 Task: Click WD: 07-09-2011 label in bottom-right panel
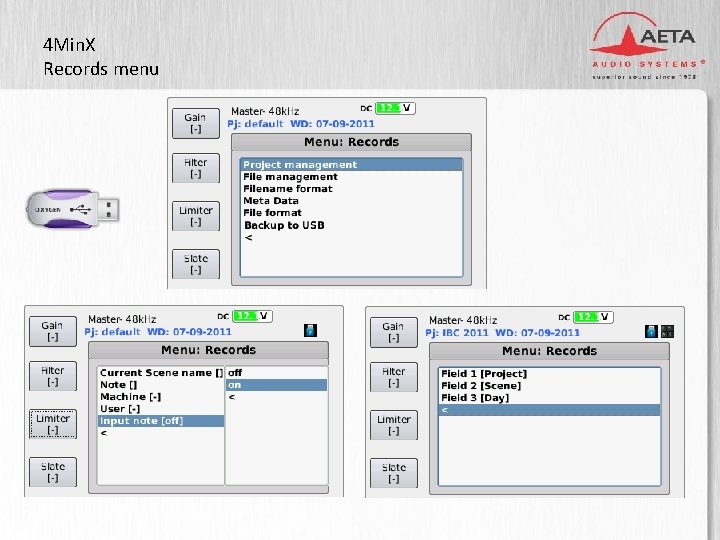click(x=538, y=332)
